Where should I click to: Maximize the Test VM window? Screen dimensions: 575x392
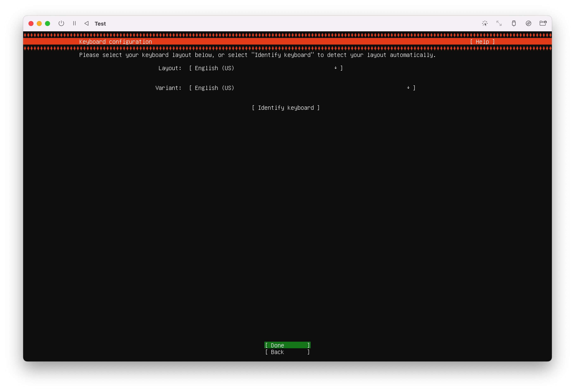tap(48, 24)
